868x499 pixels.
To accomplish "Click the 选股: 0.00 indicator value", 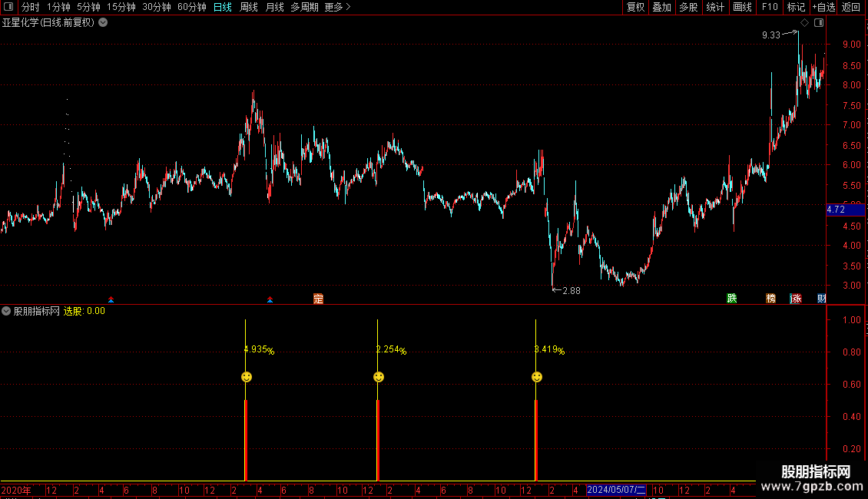I will point(84,311).
